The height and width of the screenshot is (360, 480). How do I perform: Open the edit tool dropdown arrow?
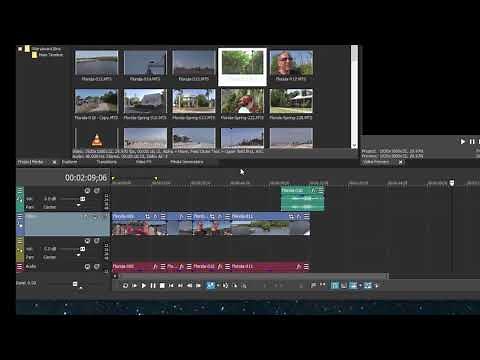[x=218, y=286]
